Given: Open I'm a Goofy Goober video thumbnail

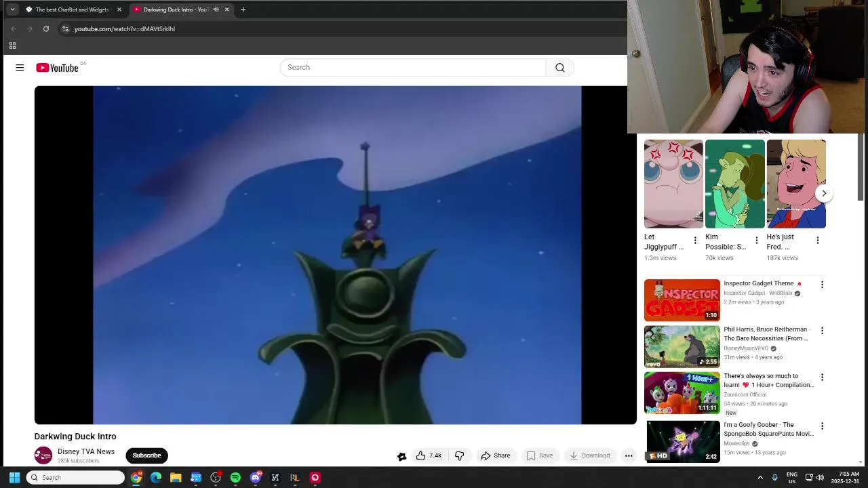Looking at the screenshot, I should (x=682, y=441).
